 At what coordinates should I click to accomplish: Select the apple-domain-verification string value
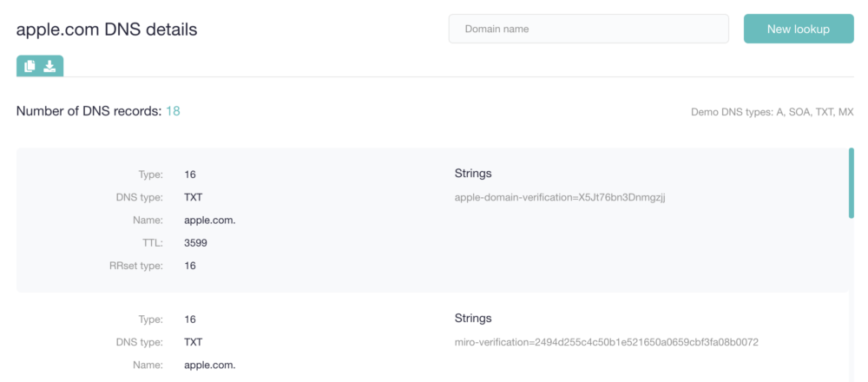[560, 198]
